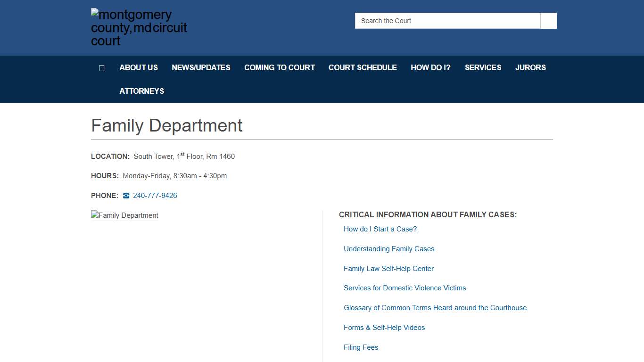
Task: Open the COURT SCHEDULE menu
Action: (x=363, y=67)
